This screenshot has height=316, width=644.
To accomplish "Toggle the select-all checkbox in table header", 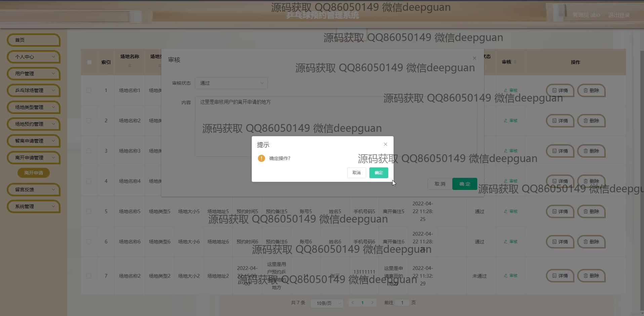I will [89, 62].
